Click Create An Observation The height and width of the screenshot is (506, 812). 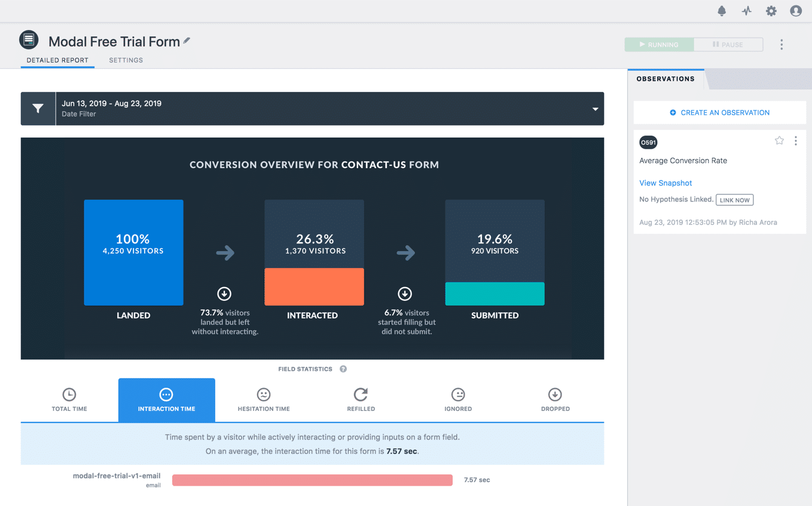[719, 112]
